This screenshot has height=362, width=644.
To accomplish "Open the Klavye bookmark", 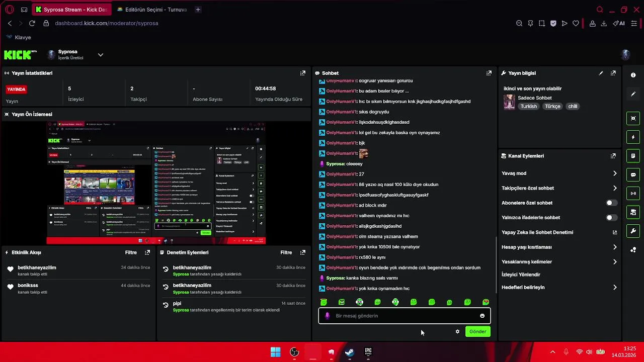I will (x=19, y=37).
